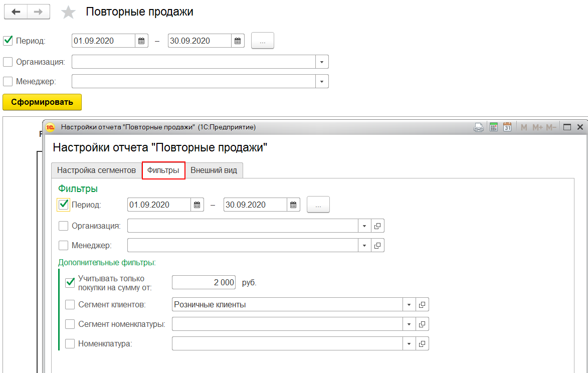Enable the Номенклатура filter checkbox
This screenshot has width=588, height=373.
(x=70, y=344)
